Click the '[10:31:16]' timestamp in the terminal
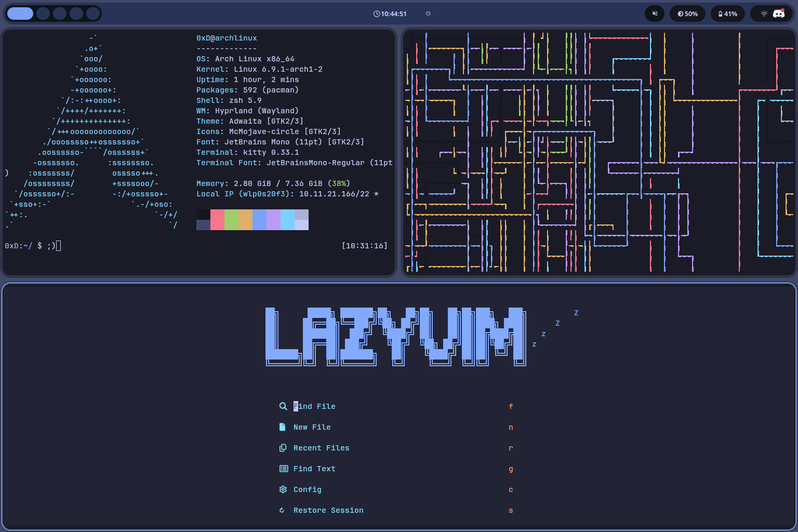Image resolution: width=798 pixels, height=532 pixels. click(365, 246)
